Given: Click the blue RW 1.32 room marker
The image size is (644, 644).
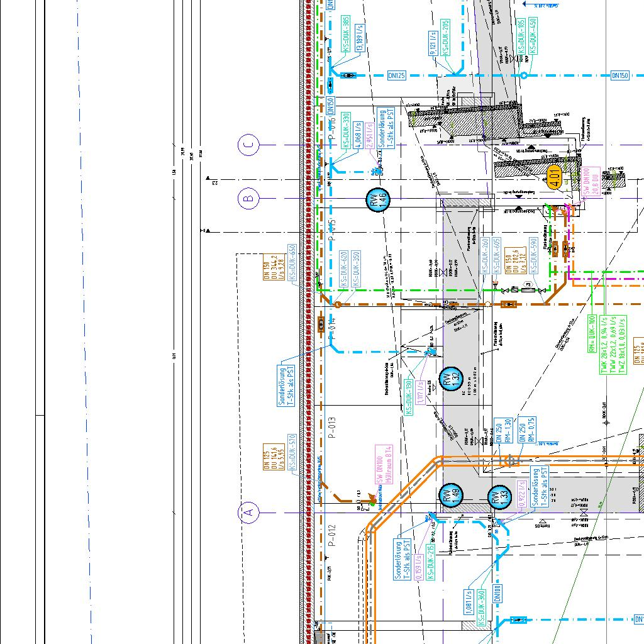Looking at the screenshot, I should [451, 379].
